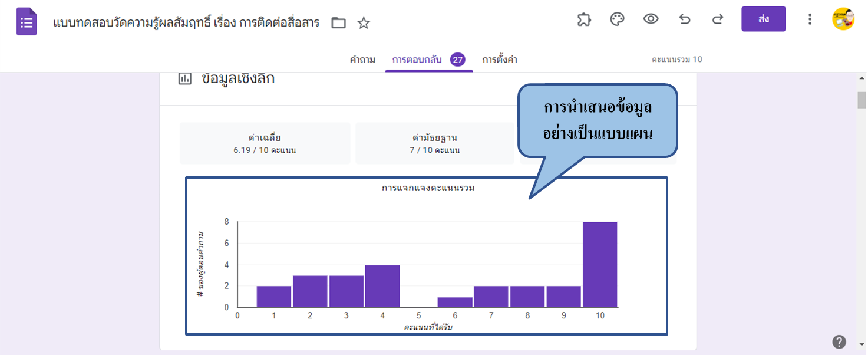Click the tallest bar at score 10
868x355 pixels.
600,264
